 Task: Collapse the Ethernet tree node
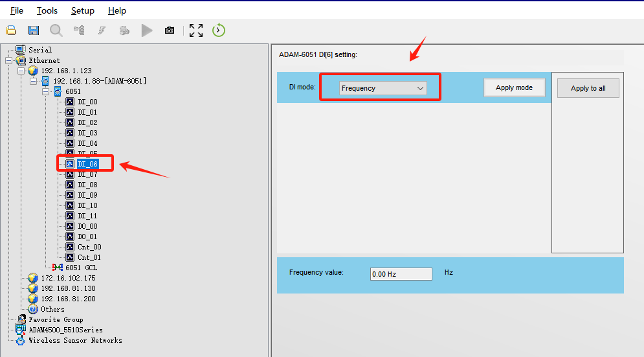(8, 60)
